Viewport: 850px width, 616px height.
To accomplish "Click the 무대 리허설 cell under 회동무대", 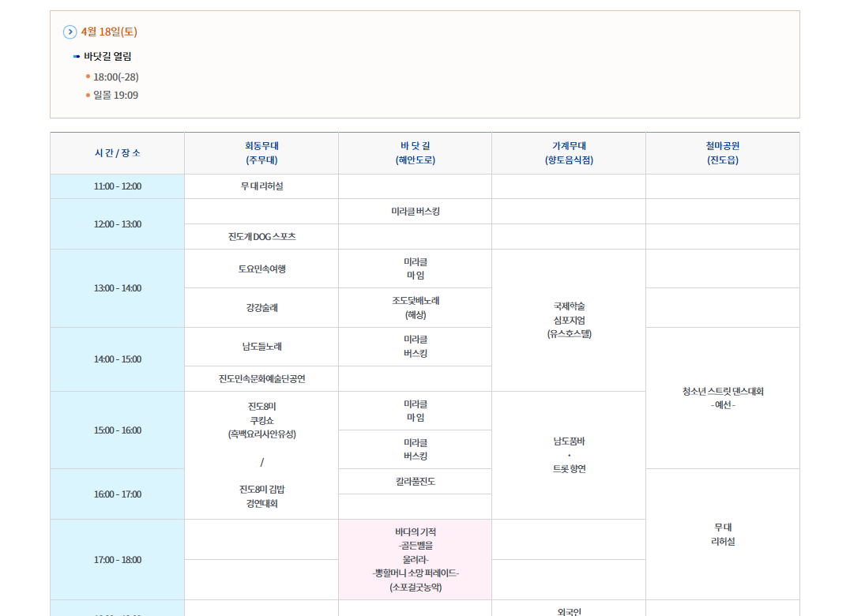I will coord(261,186).
